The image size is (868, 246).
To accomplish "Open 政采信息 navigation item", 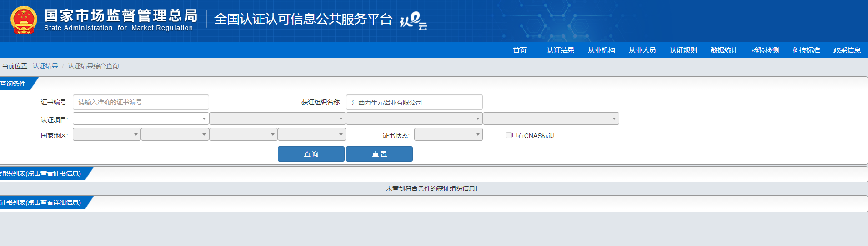I will pyautogui.click(x=847, y=50).
